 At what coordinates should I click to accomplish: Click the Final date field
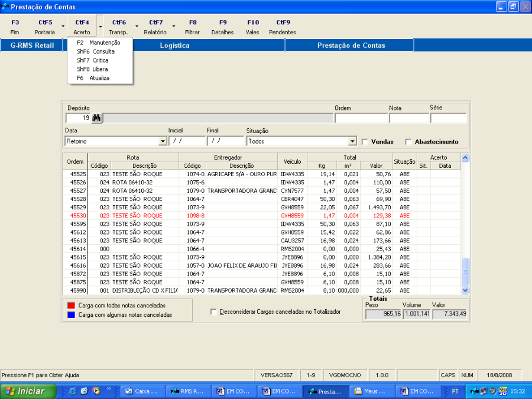pyautogui.click(x=225, y=141)
